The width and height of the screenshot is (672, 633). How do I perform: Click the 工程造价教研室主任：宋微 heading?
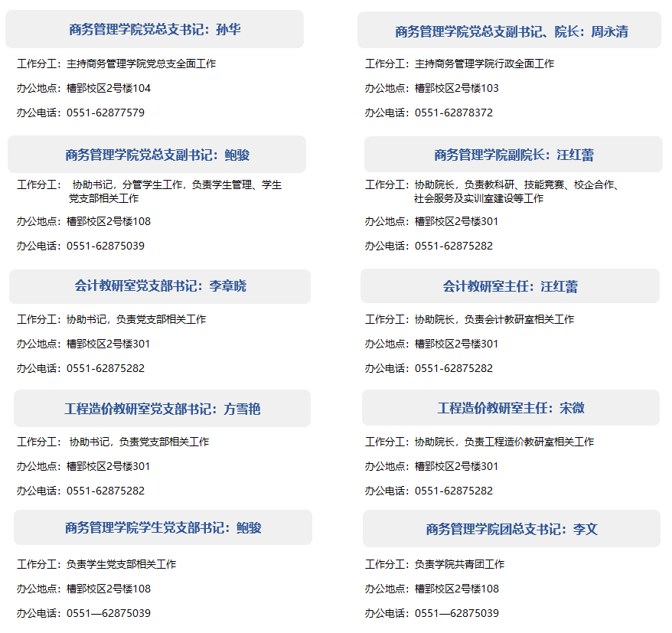(x=511, y=408)
